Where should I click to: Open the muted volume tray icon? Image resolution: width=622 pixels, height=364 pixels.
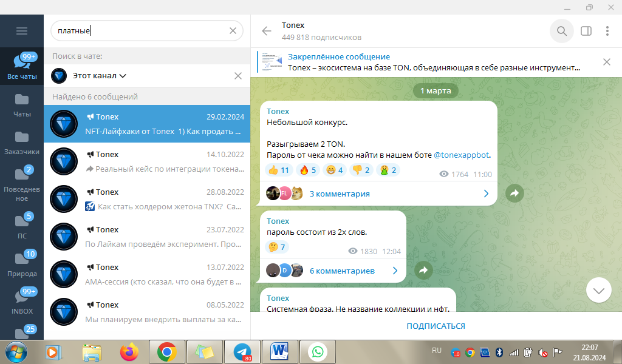(x=542, y=352)
